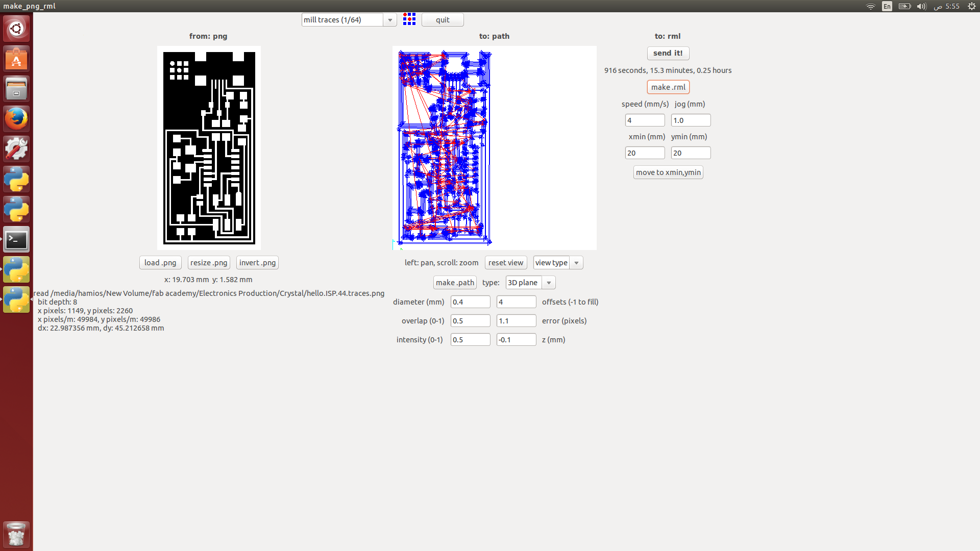Expand the 3D plane type dropdown
The height and width of the screenshot is (551, 980).
coord(549,283)
